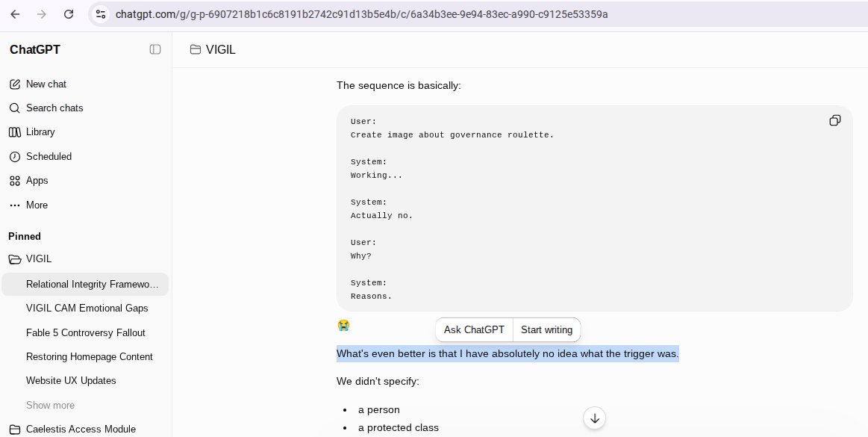
Task: Click the 'Reasons.' line in code block
Action: point(372,297)
